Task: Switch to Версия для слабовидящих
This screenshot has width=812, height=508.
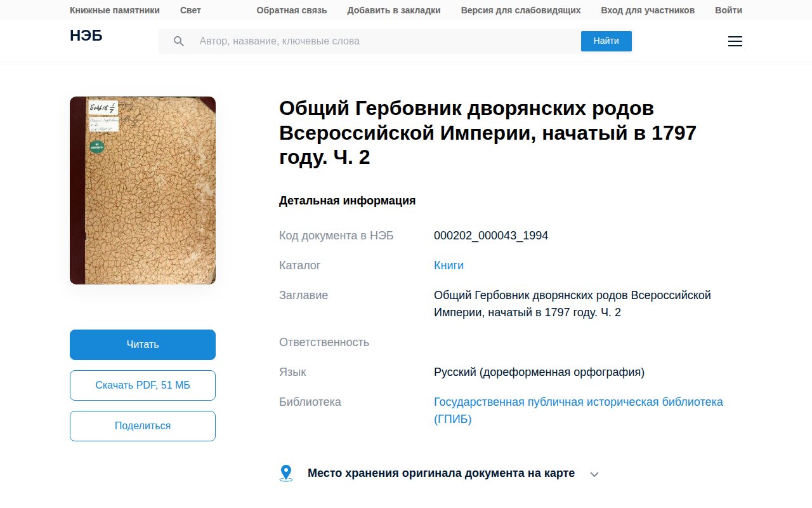Action: [x=521, y=10]
